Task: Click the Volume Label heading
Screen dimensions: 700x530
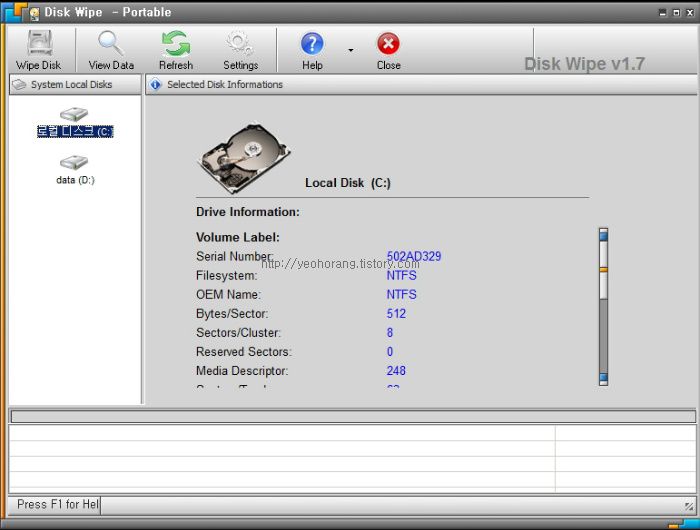Action: coord(238,237)
